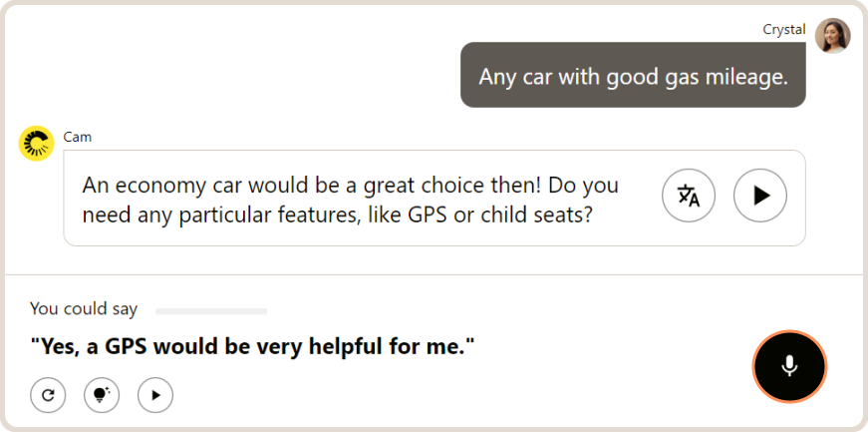This screenshot has height=432, width=868.
Task: Translate Cam's message with the translate icon
Action: [x=689, y=196]
